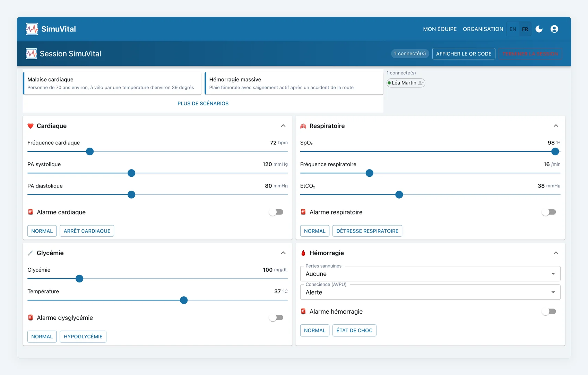This screenshot has width=588, height=375.
Task: Click the siren icon next to Alarme cardiaque
Action: tap(31, 212)
